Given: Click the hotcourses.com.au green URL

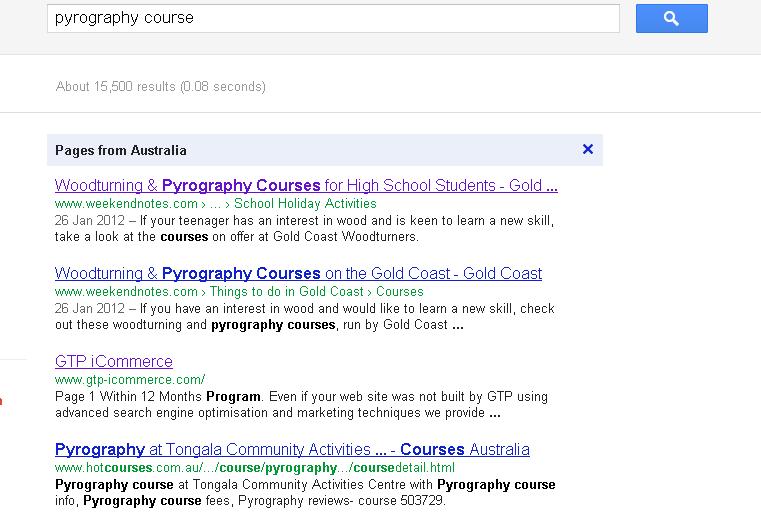Looking at the screenshot, I should point(255,468).
